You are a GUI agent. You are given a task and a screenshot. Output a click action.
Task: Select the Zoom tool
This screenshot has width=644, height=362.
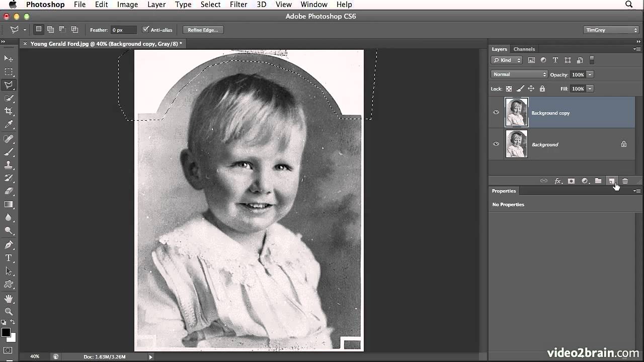pyautogui.click(x=9, y=312)
